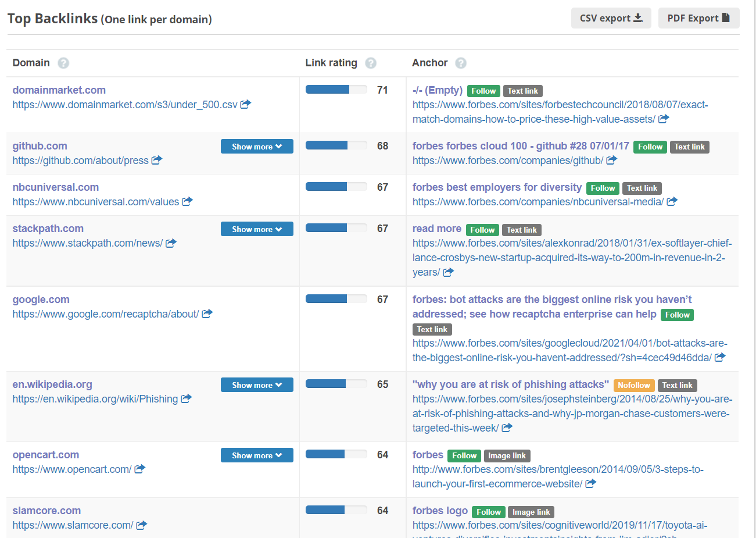
Task: Click the 'forbes logo' anchor text
Action: (x=440, y=511)
